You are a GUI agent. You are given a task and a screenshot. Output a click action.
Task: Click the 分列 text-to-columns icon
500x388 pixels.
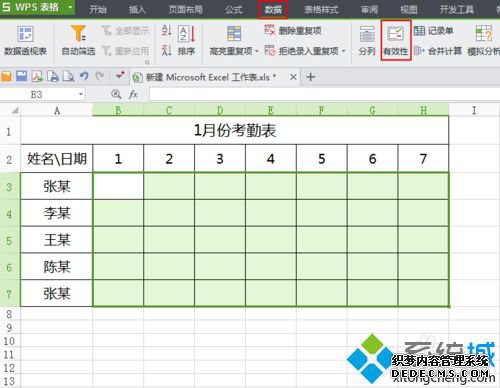(x=367, y=40)
